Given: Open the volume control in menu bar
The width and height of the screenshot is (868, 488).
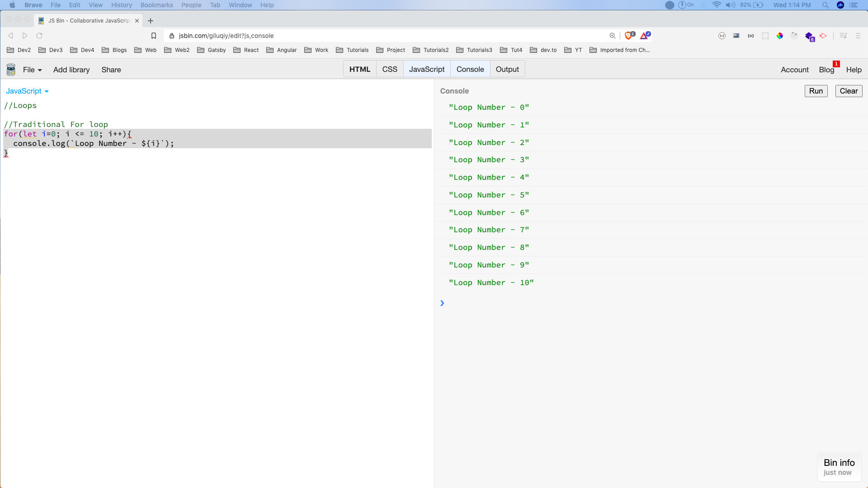Looking at the screenshot, I should click(x=731, y=5).
